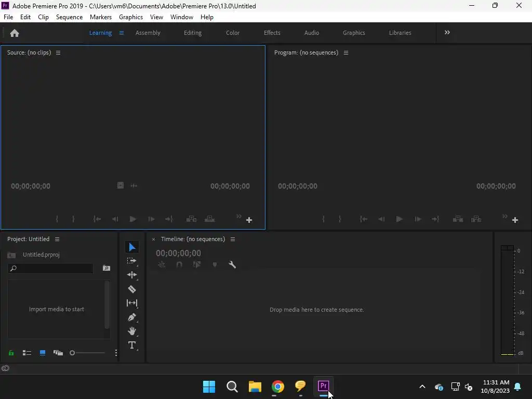Select the Razor tool
Image resolution: width=532 pixels, height=399 pixels.
(x=131, y=289)
